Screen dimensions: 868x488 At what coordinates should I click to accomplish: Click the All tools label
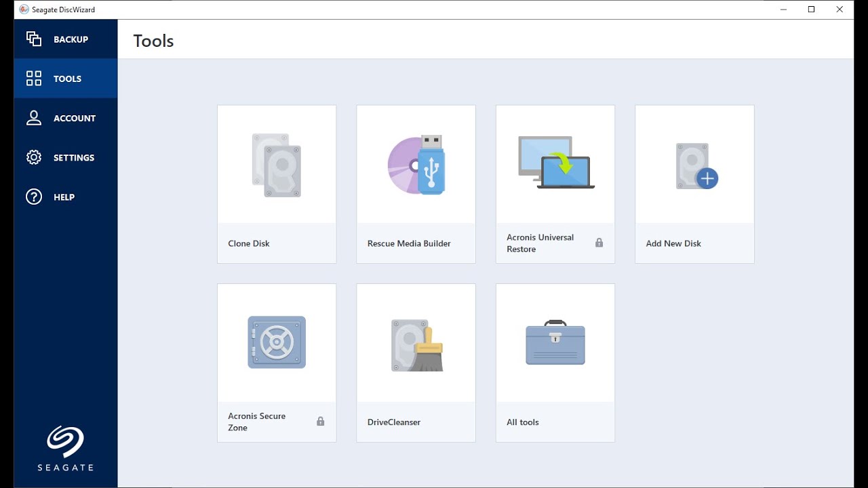(523, 422)
